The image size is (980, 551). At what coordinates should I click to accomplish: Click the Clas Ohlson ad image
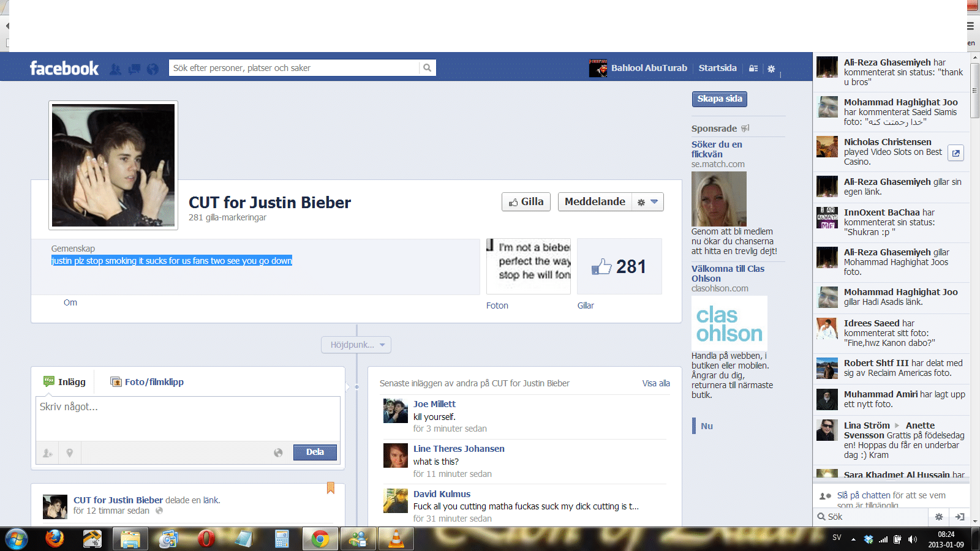729,323
